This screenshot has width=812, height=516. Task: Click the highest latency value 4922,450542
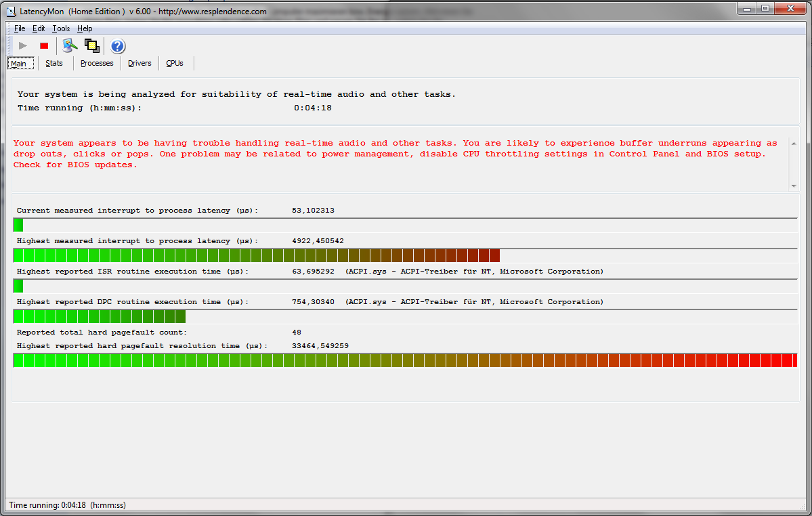point(318,240)
